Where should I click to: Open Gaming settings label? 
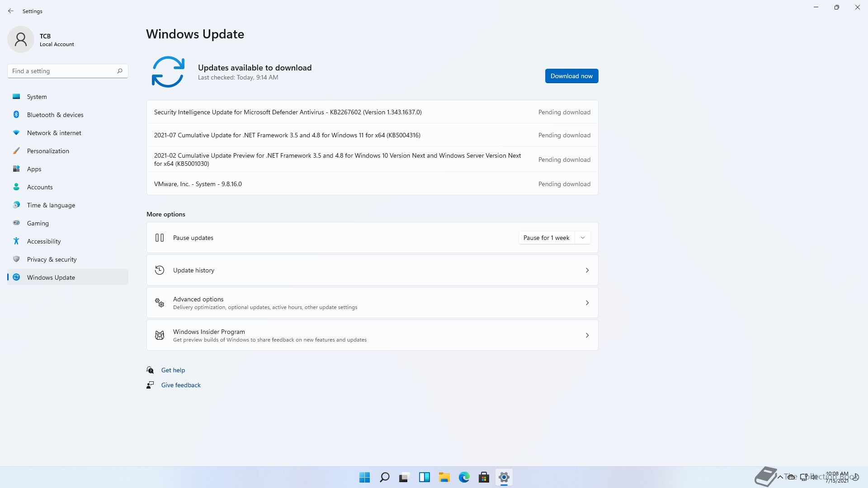(38, 223)
